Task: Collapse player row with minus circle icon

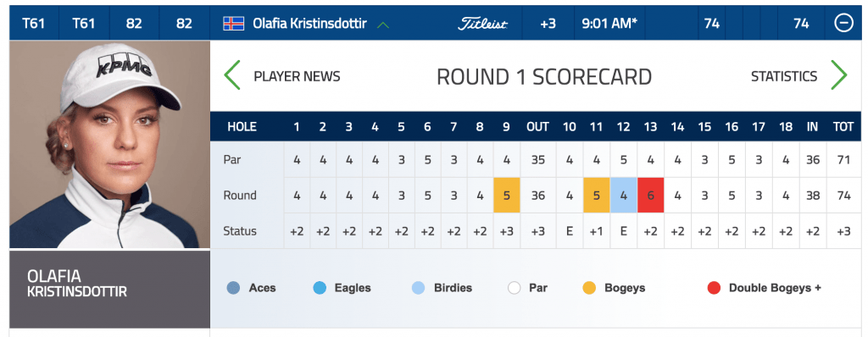Action: click(x=843, y=23)
